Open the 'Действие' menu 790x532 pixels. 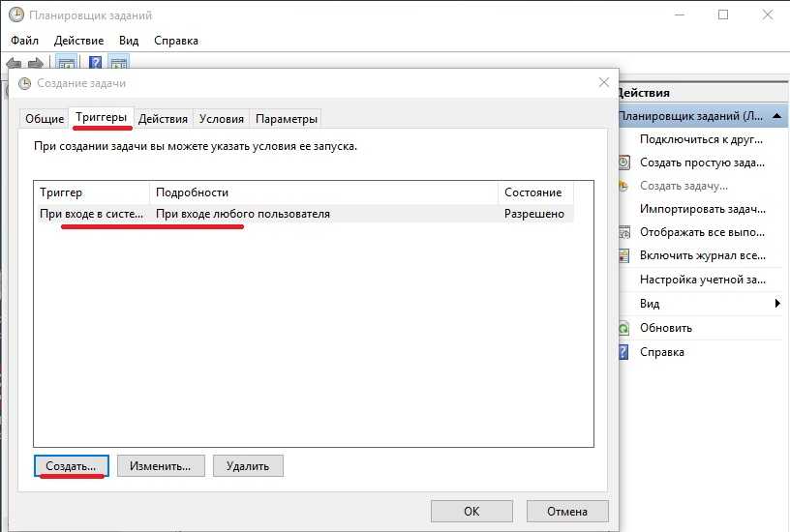click(79, 41)
